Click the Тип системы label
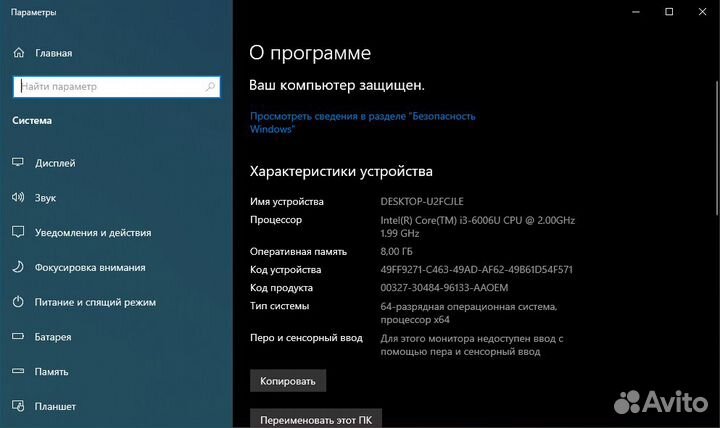Screen dimensions: 720x428 click(x=280, y=306)
